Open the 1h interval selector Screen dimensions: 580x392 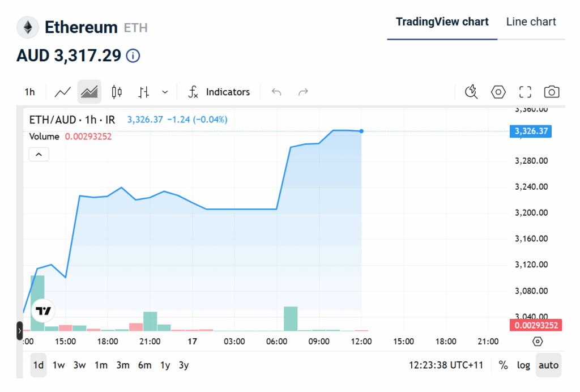tap(29, 91)
